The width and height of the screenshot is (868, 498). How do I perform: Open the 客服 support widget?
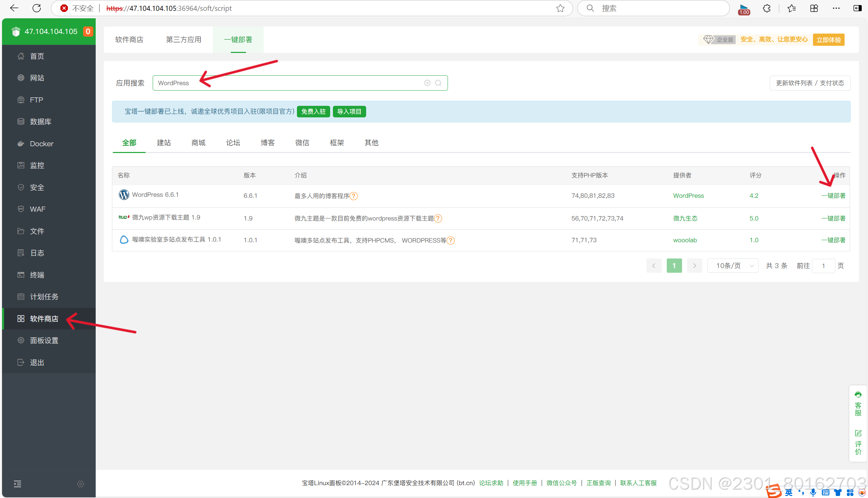pyautogui.click(x=858, y=404)
